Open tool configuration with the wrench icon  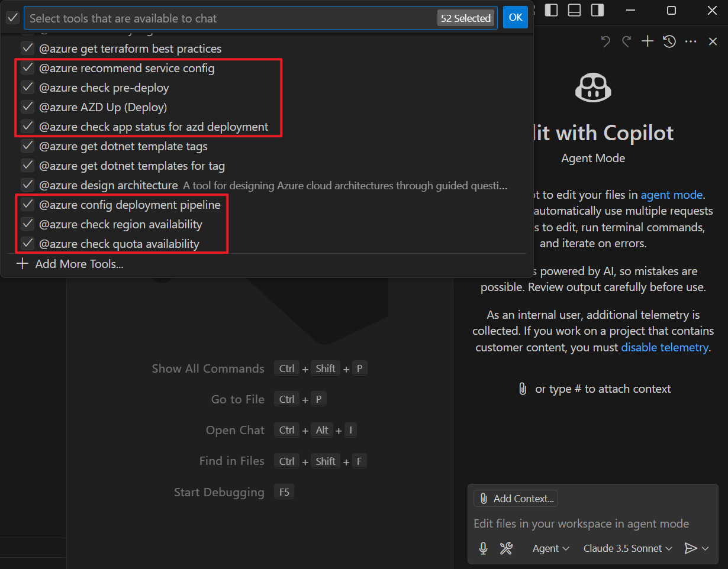pyautogui.click(x=506, y=548)
